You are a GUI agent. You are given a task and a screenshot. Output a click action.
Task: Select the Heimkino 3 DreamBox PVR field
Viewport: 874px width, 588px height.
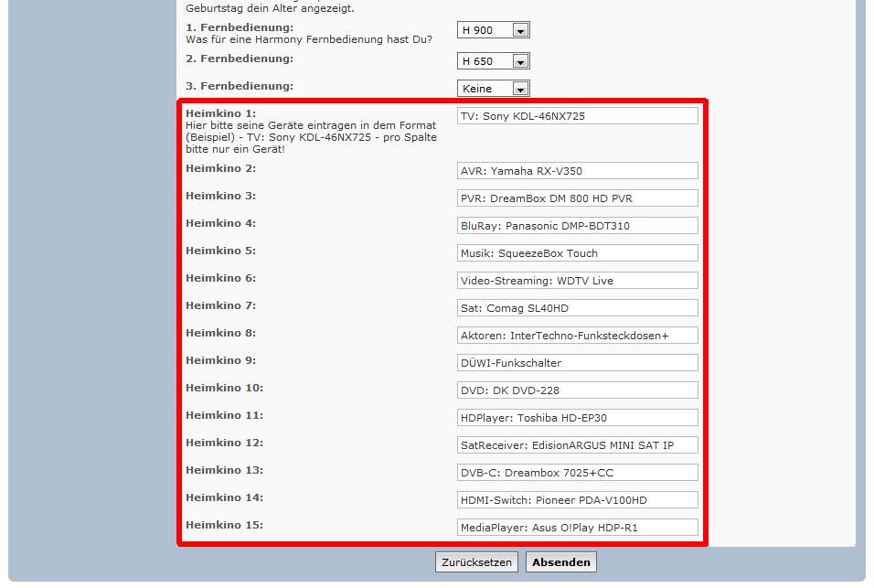pos(578,198)
